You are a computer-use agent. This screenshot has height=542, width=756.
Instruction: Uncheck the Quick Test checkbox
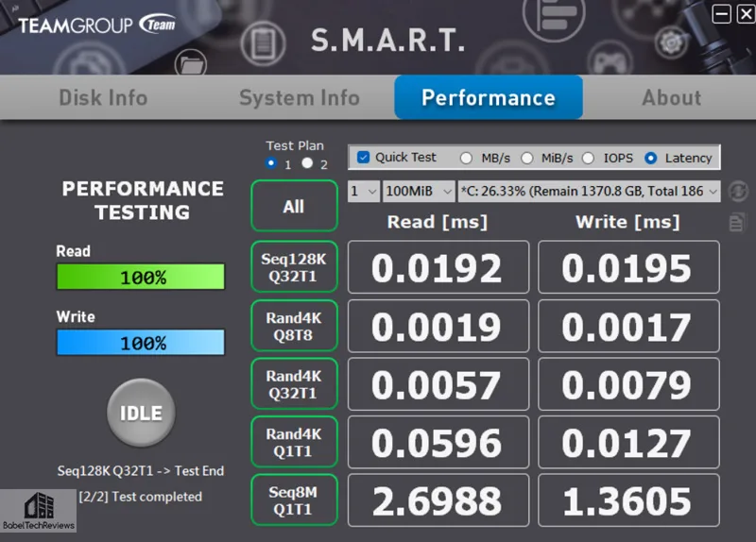tap(363, 158)
